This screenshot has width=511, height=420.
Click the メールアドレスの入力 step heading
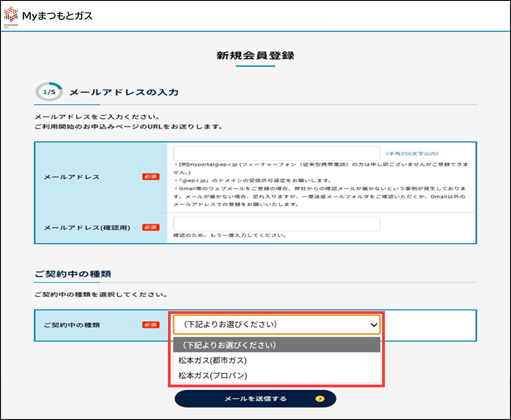point(124,93)
